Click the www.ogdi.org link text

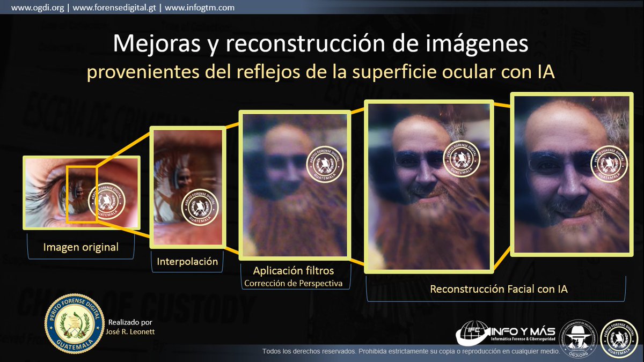(x=37, y=8)
